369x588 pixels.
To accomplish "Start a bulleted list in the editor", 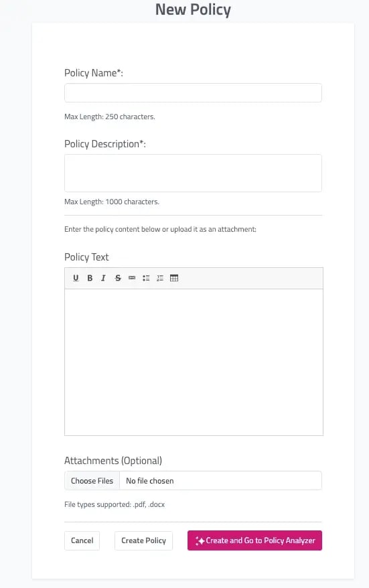I will click(x=146, y=278).
